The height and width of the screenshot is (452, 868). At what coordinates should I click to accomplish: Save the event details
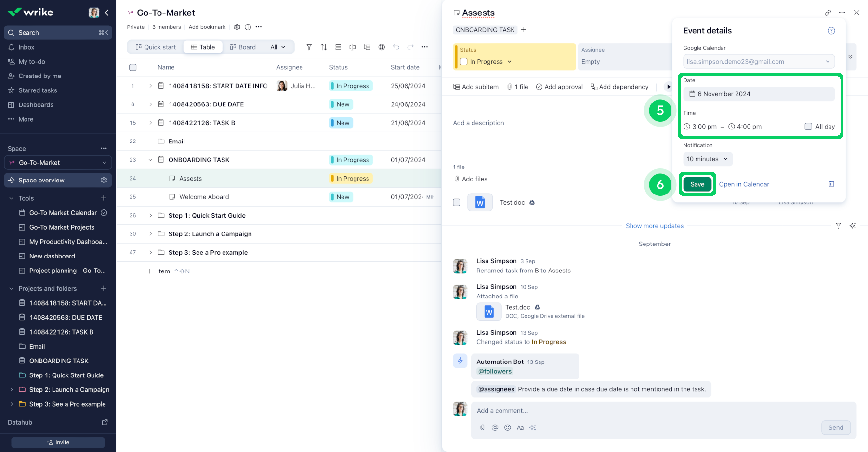[x=697, y=184]
